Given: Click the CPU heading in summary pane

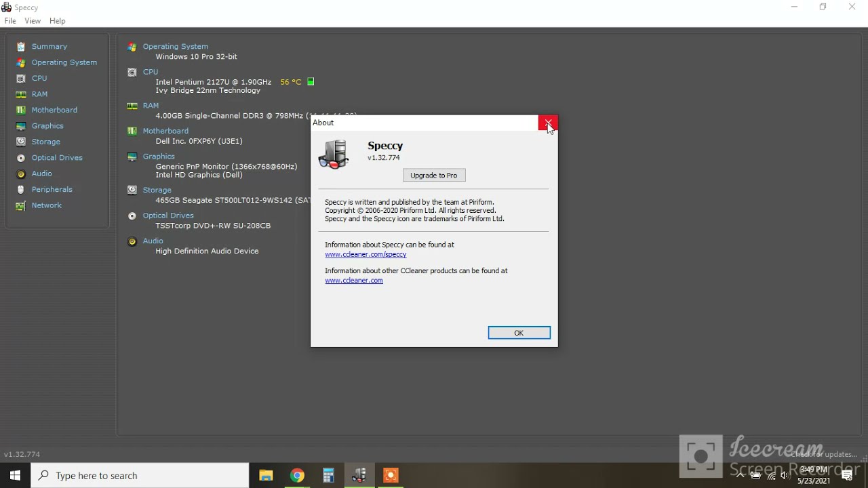Looking at the screenshot, I should pos(151,72).
